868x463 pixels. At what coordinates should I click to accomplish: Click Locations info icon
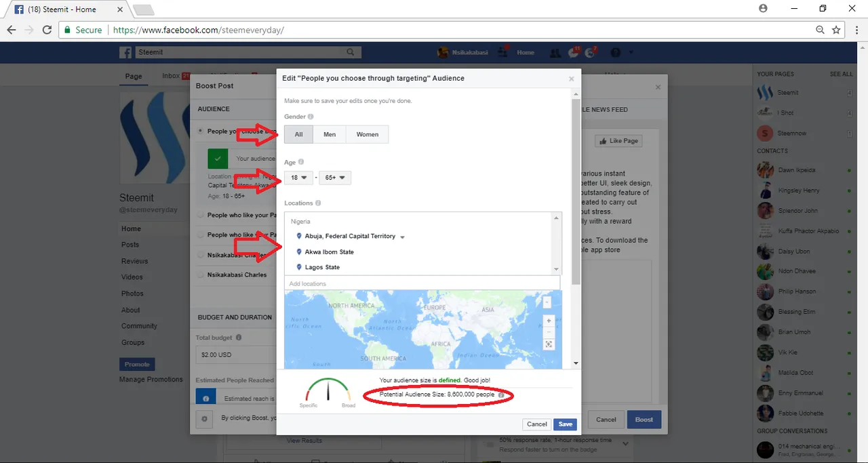[318, 203]
